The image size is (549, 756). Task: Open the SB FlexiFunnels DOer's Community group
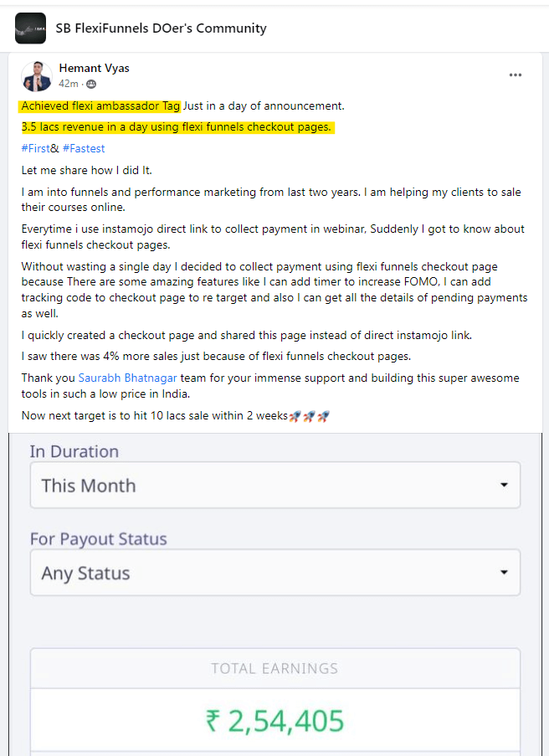161,28
